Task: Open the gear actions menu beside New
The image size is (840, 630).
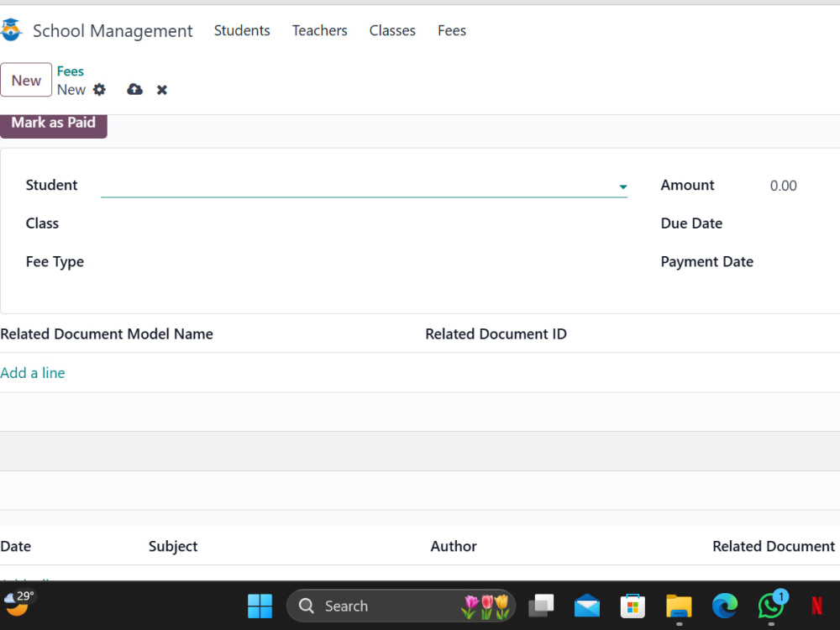Action: pyautogui.click(x=99, y=90)
